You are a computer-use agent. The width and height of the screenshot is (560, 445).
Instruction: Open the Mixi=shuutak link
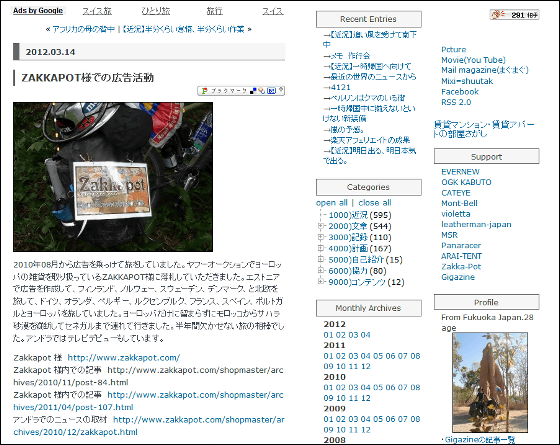[467, 81]
